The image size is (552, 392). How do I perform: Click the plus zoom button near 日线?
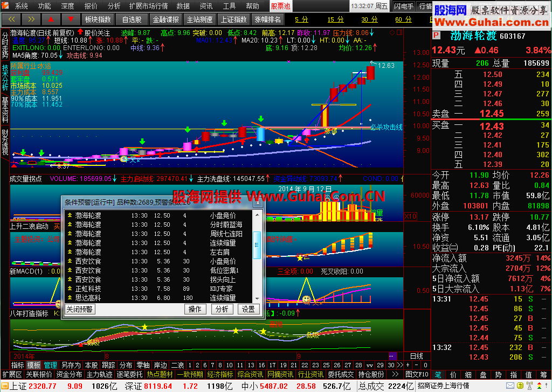(x=408, y=365)
